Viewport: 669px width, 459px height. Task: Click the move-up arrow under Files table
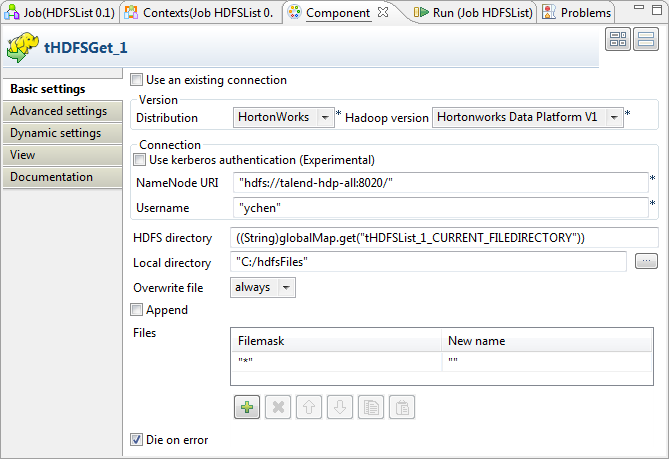[x=310, y=407]
